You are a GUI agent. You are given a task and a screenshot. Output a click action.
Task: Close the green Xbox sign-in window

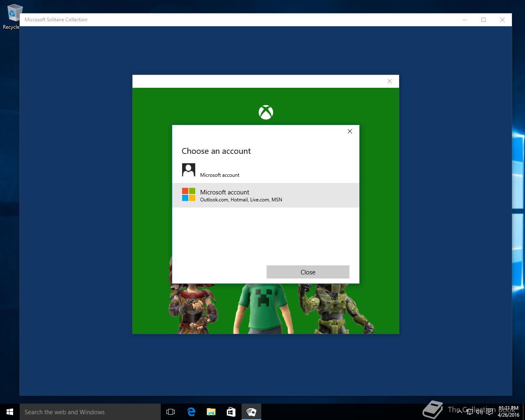pyautogui.click(x=390, y=81)
